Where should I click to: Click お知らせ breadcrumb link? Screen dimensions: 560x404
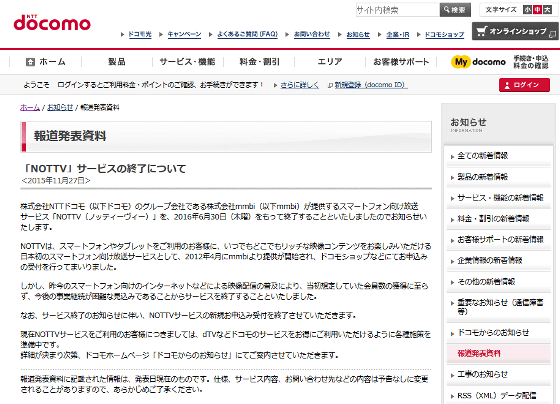pos(60,107)
